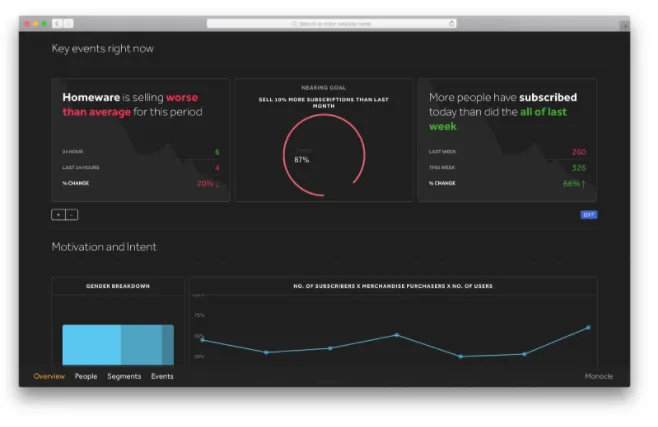The width and height of the screenshot is (658, 427).
Task: Go back with the browser back arrow
Action: (x=57, y=23)
